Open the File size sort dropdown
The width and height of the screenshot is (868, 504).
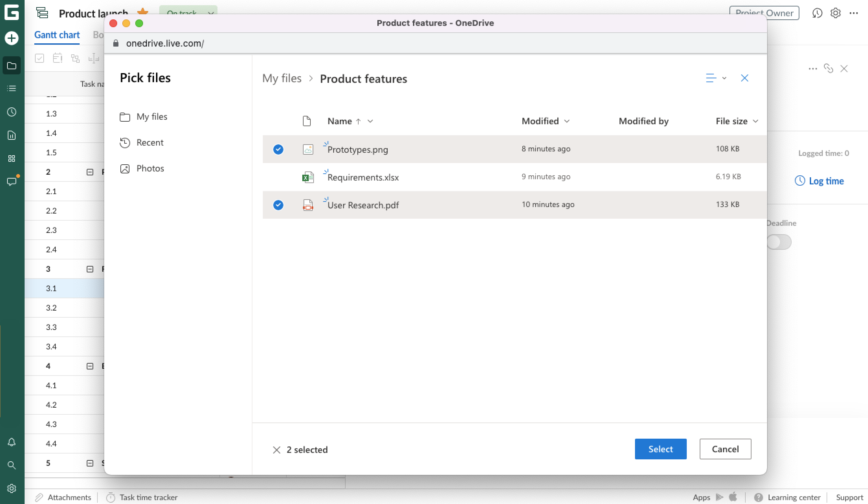756,121
